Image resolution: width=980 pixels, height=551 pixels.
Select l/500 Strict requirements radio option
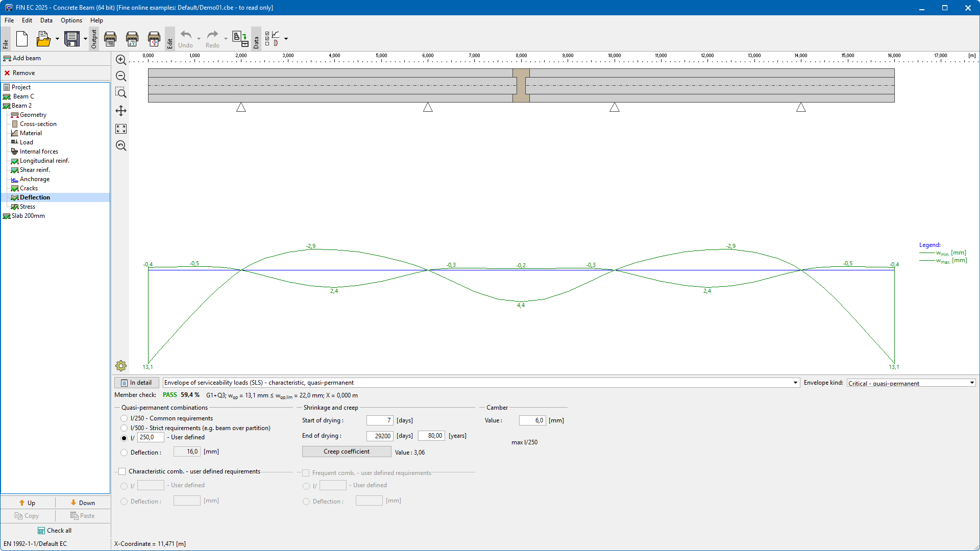(x=124, y=428)
